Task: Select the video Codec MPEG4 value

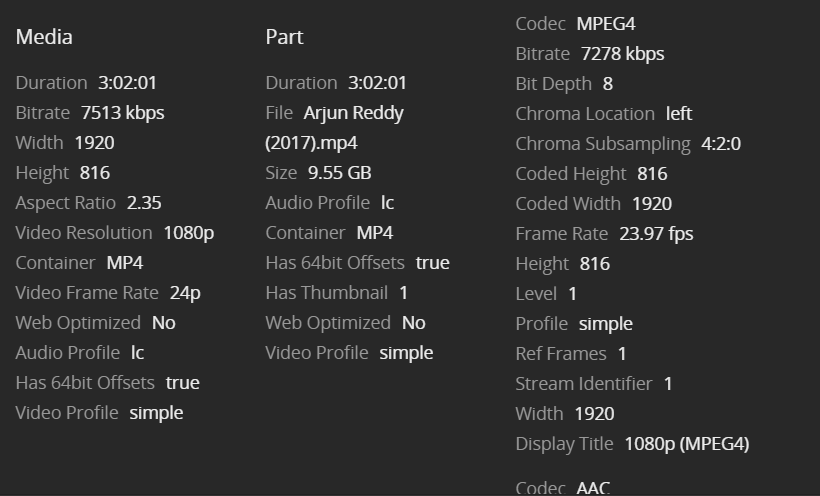Action: coord(606,24)
